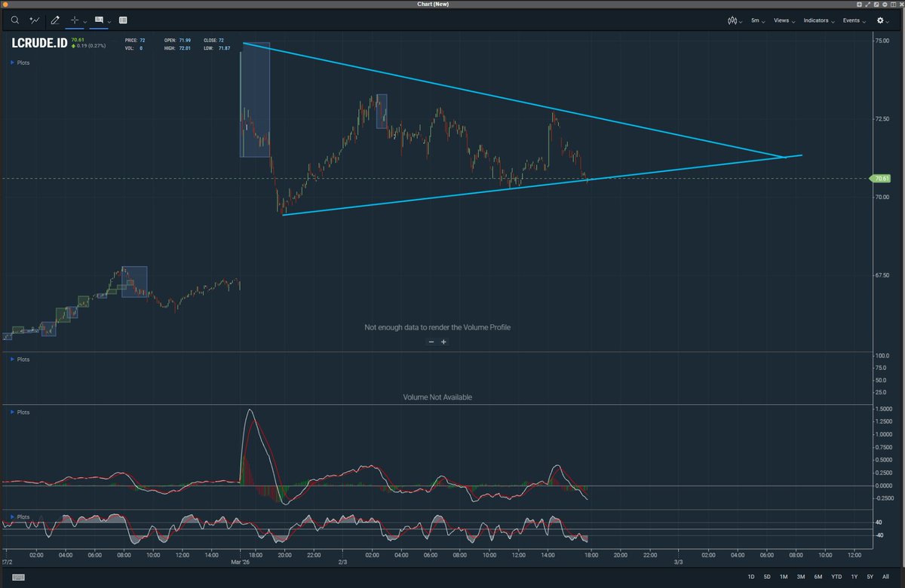The image size is (905, 588).
Task: Expand the annotation tool options arrow
Action: click(x=110, y=21)
